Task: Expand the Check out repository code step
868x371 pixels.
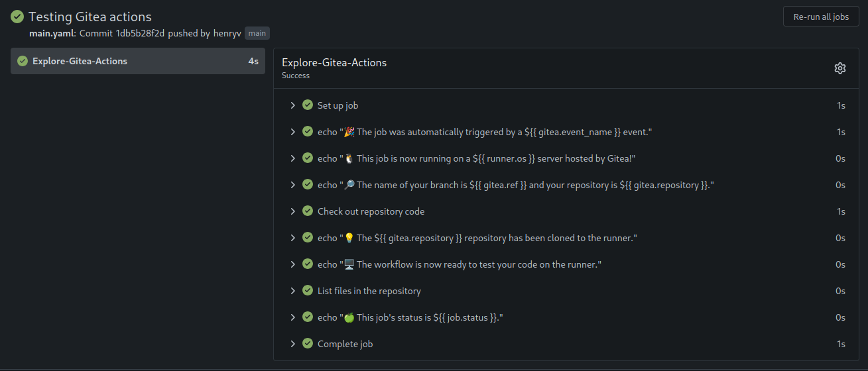Action: coord(292,211)
